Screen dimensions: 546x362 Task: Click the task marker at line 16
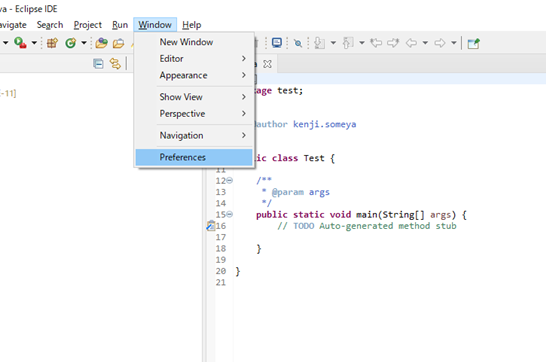[211, 226]
